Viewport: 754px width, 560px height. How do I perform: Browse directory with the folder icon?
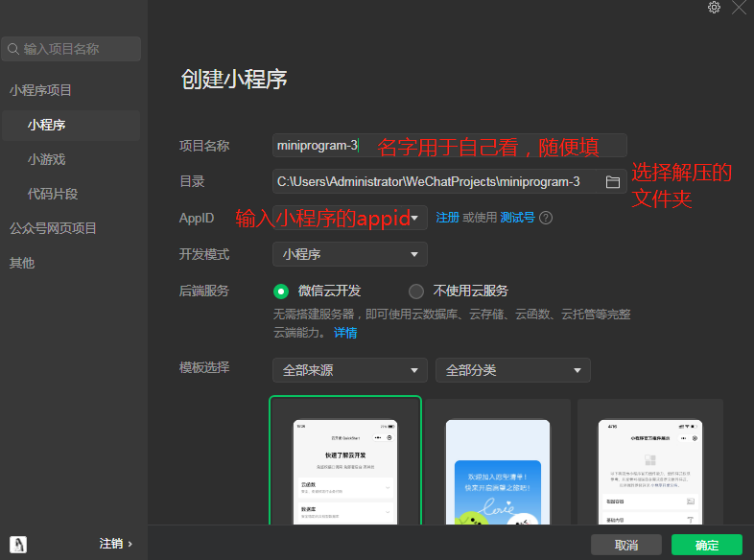point(612,181)
